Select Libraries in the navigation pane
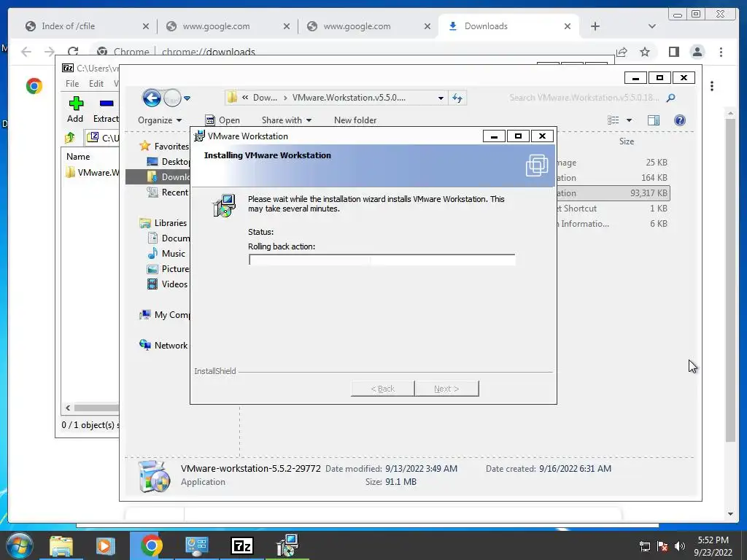The width and height of the screenshot is (747, 560). [x=163, y=223]
